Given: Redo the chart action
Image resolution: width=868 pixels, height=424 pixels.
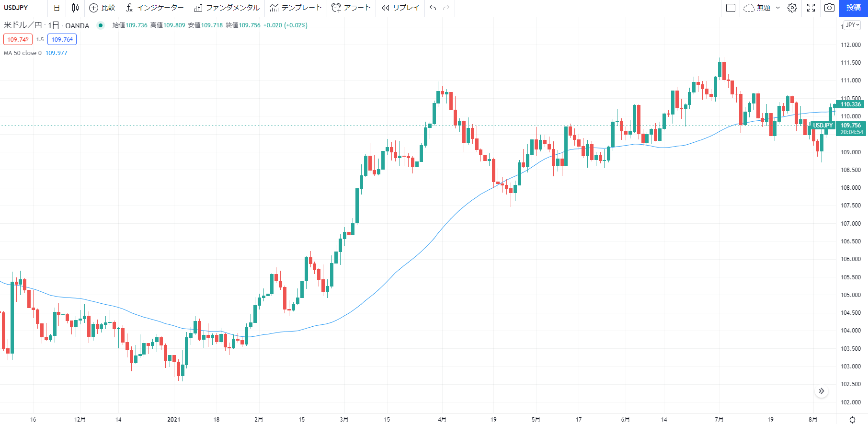Looking at the screenshot, I should [446, 8].
